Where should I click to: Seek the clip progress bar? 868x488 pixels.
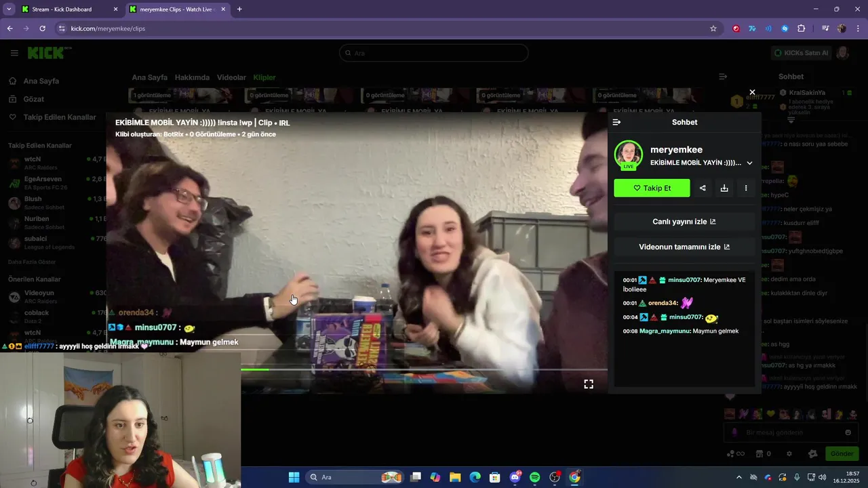[x=424, y=369]
